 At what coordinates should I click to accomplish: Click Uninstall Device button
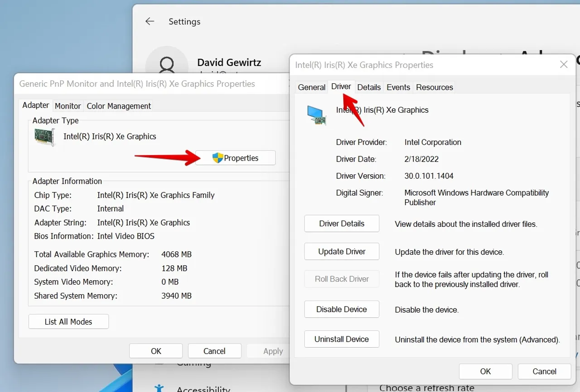[x=342, y=339]
